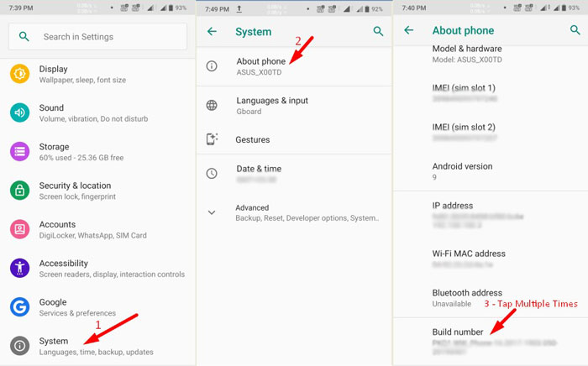This screenshot has width=588, height=366.
Task: Open Storage 60% used entry
Action: pos(97,152)
